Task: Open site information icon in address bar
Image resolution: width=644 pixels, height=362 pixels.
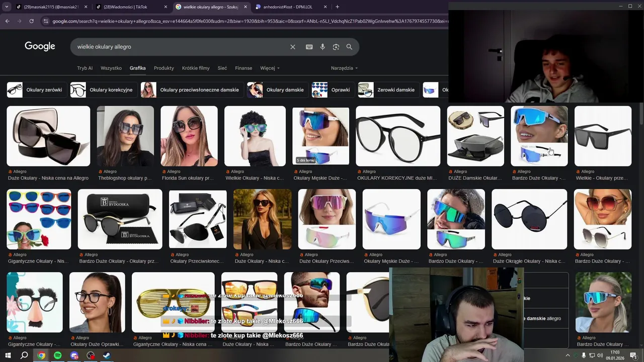Action: [x=46, y=21]
